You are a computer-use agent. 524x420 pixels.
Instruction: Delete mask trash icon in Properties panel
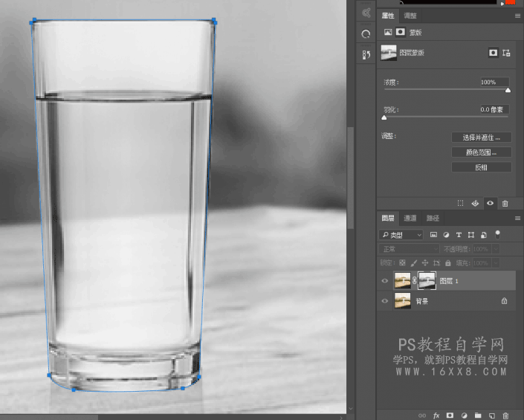tap(505, 203)
